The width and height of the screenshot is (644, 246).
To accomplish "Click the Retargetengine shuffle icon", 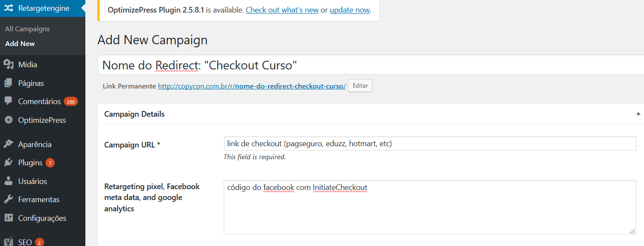I will point(9,8).
